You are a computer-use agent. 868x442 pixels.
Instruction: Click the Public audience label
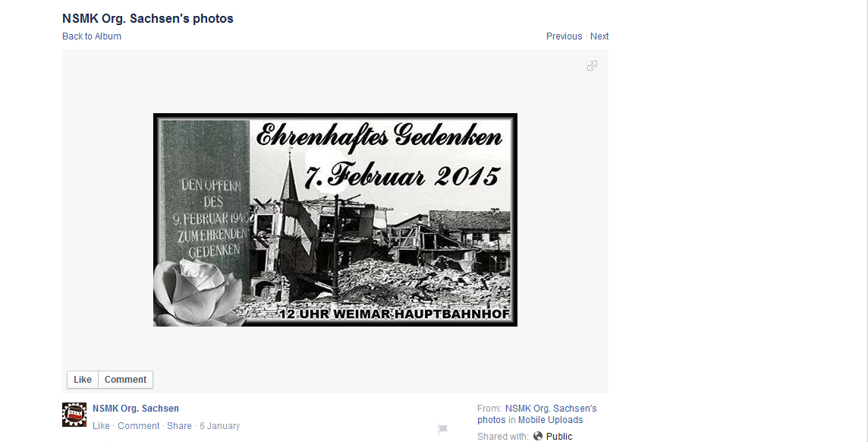pyautogui.click(x=559, y=437)
